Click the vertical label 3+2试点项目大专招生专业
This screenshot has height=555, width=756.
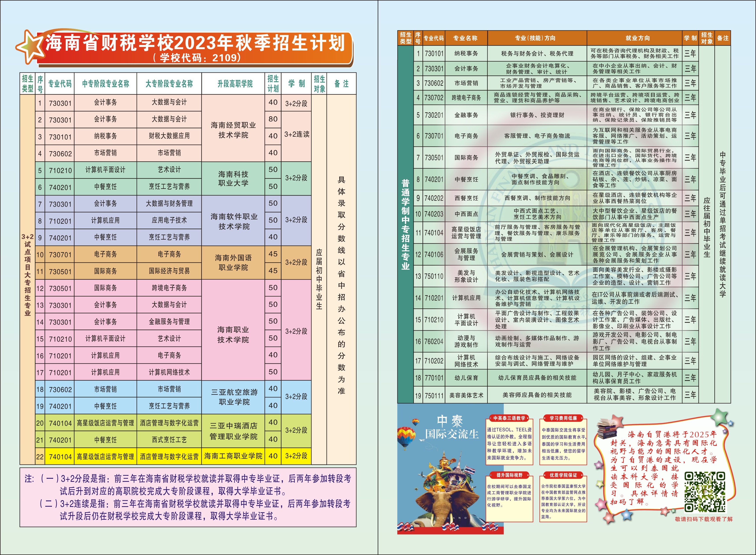28,275
